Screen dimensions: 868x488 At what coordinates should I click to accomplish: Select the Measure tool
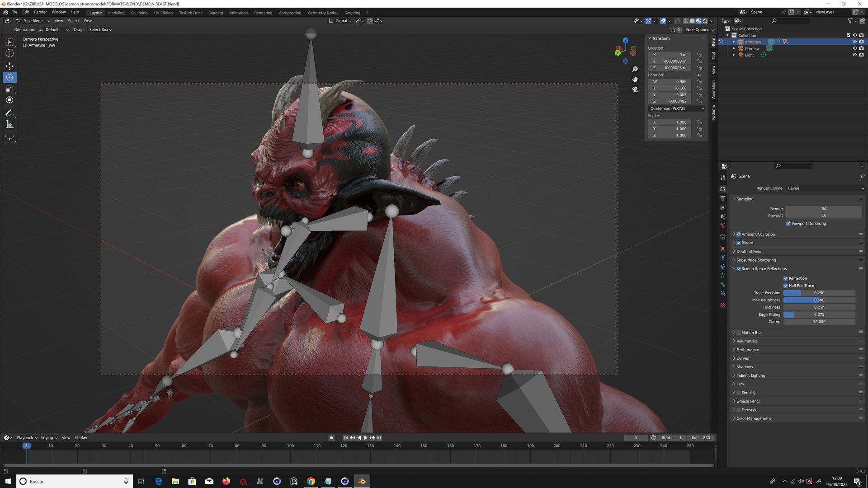pos(9,124)
